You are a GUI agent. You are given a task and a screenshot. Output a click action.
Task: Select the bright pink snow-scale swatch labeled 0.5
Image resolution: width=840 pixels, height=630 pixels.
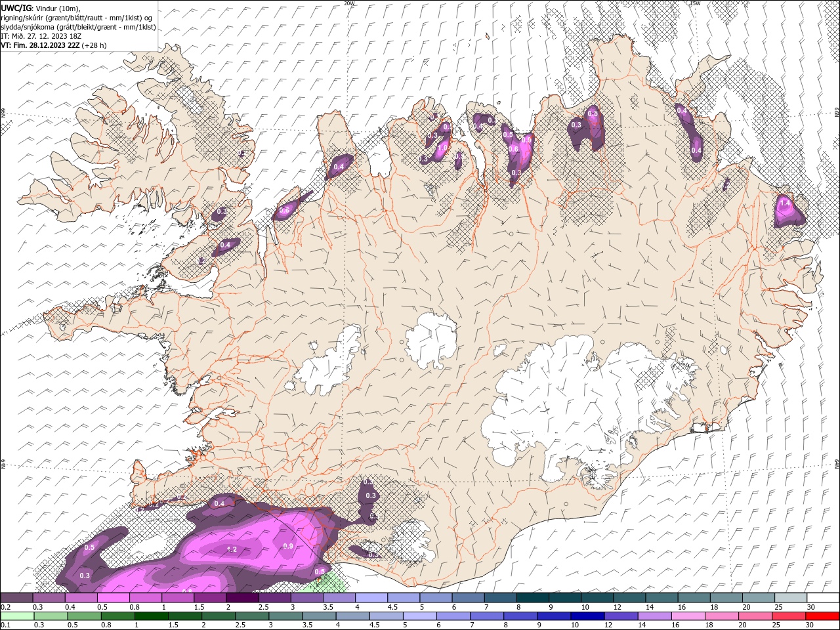[114, 598]
